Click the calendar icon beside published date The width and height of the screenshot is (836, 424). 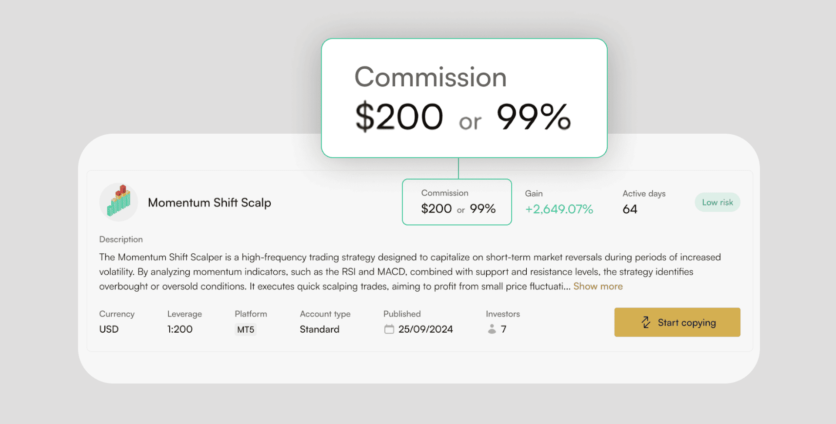click(389, 329)
